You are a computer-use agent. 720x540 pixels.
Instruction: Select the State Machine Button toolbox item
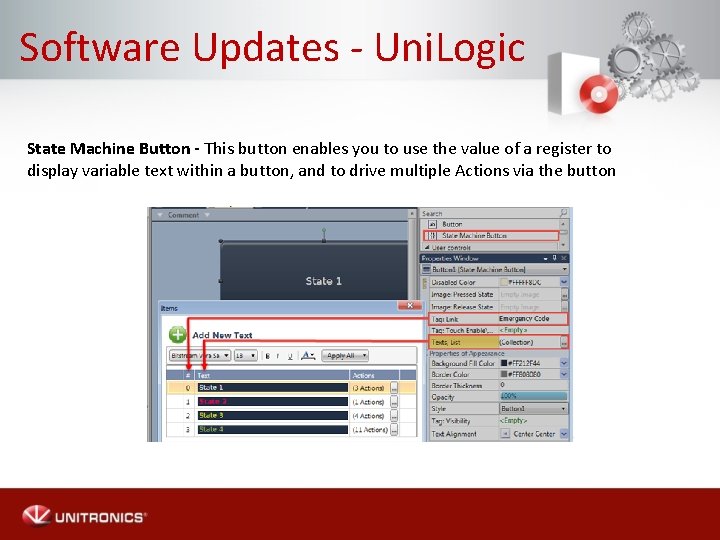tap(491, 236)
